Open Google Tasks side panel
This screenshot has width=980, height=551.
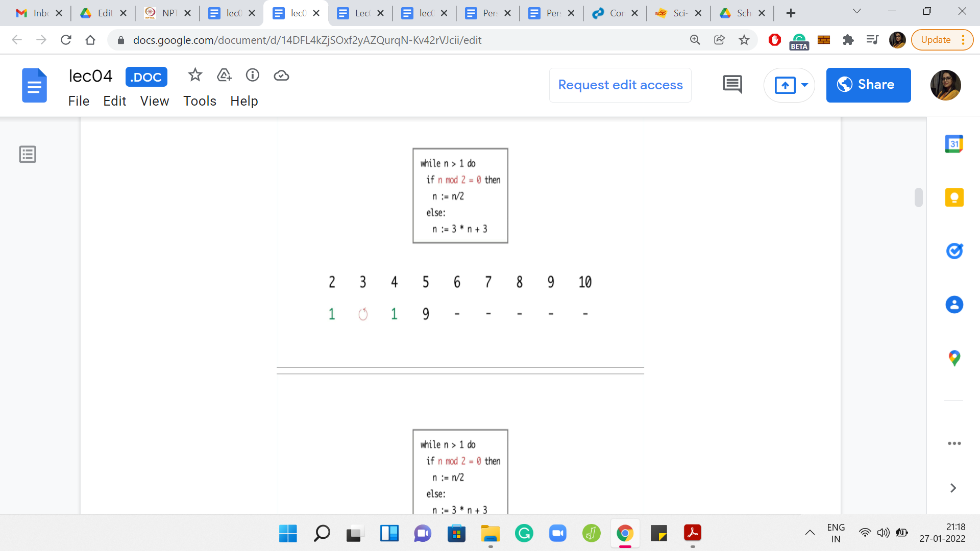point(954,251)
